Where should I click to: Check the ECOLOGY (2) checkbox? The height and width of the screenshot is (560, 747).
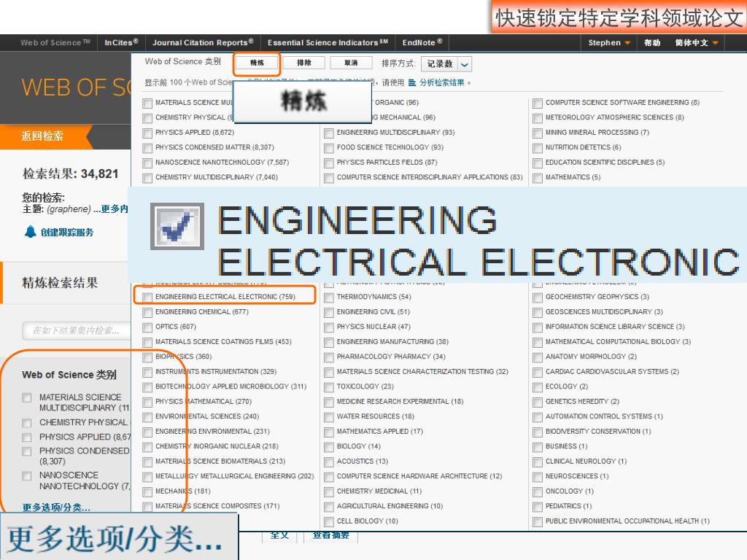[538, 387]
